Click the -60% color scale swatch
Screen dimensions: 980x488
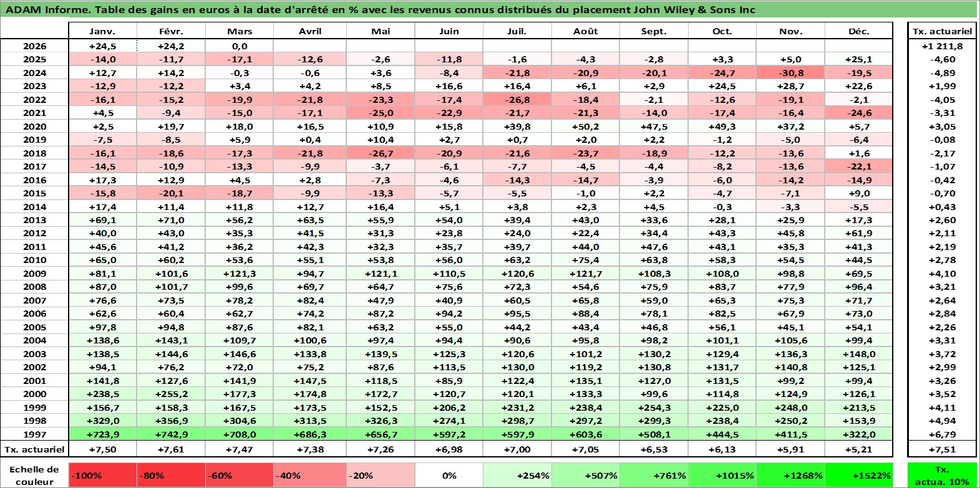pos(240,475)
